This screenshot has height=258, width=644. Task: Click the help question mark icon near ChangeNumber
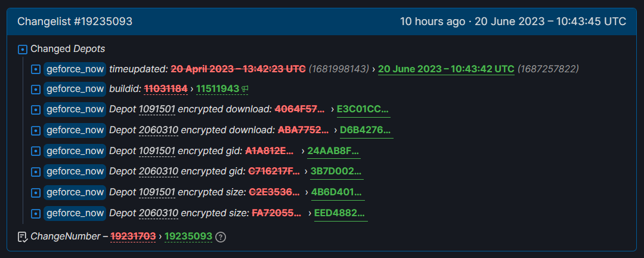point(221,237)
